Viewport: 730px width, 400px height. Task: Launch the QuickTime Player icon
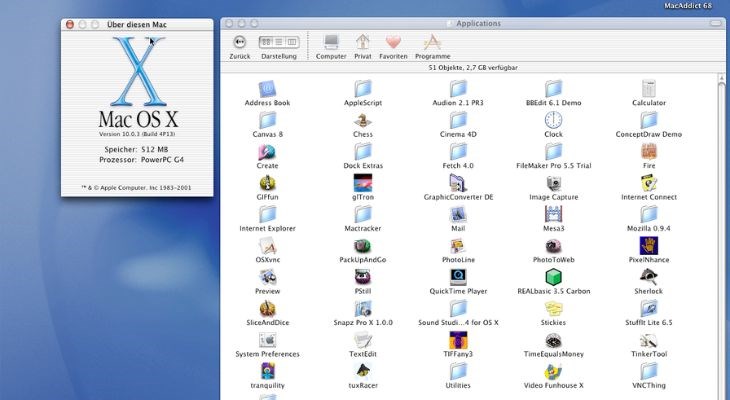click(x=458, y=277)
